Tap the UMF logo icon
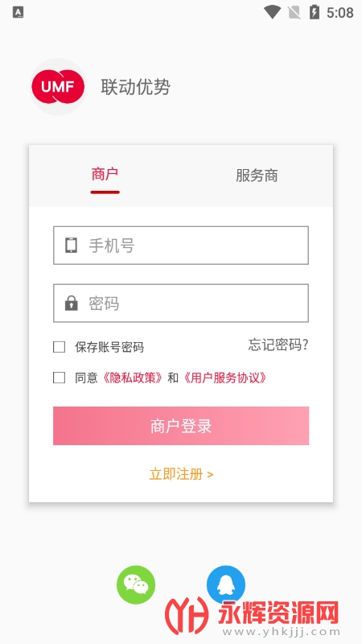 click(x=58, y=87)
